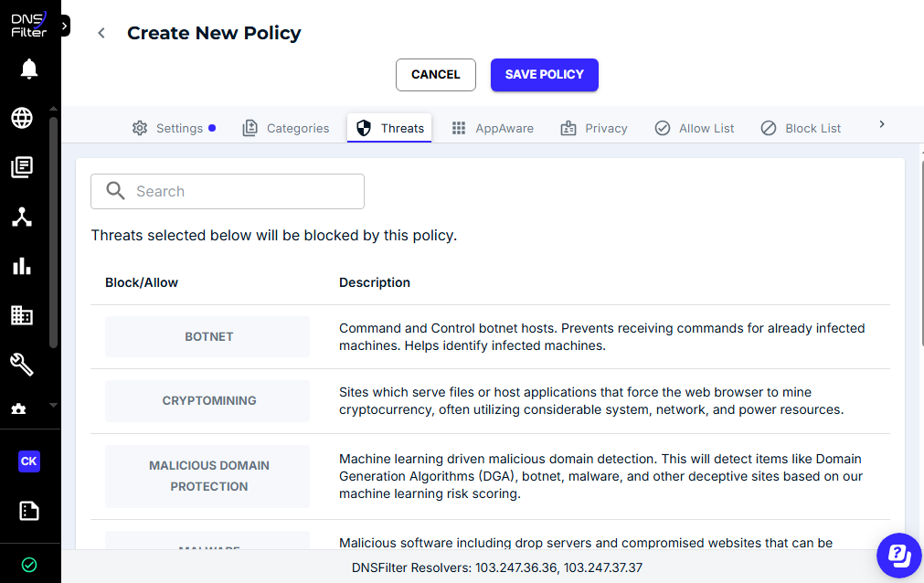Screen dimensions: 924x583
Task: Open the analytics bar chart icon
Action: [x=22, y=266]
